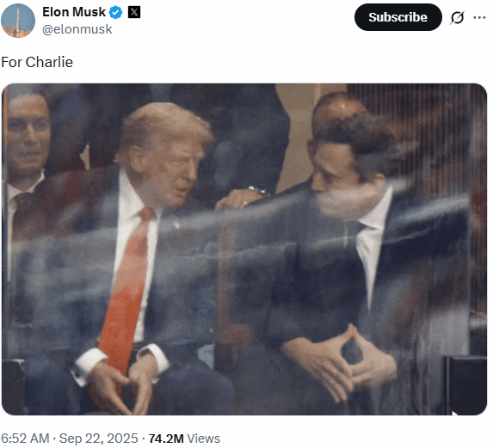Image resolution: width=493 pixels, height=448 pixels.
Task: Click the small cursor arrow at media's bottom-right corner
Action: point(454,413)
